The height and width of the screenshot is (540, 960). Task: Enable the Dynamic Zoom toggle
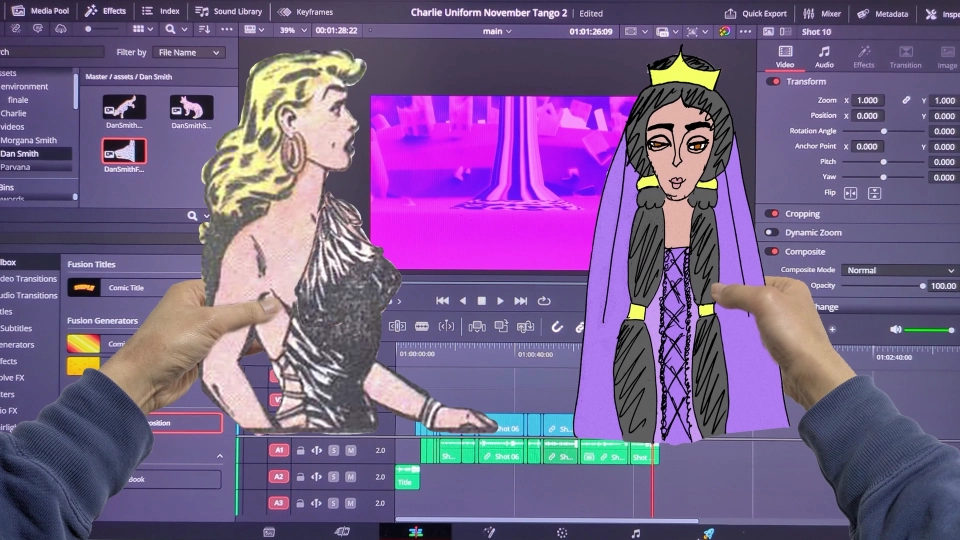coord(772,233)
